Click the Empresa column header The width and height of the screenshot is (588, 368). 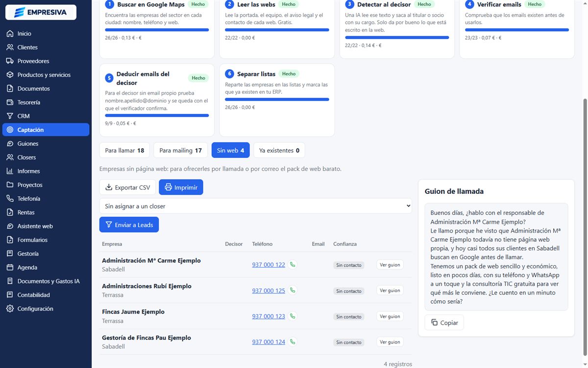click(x=112, y=244)
